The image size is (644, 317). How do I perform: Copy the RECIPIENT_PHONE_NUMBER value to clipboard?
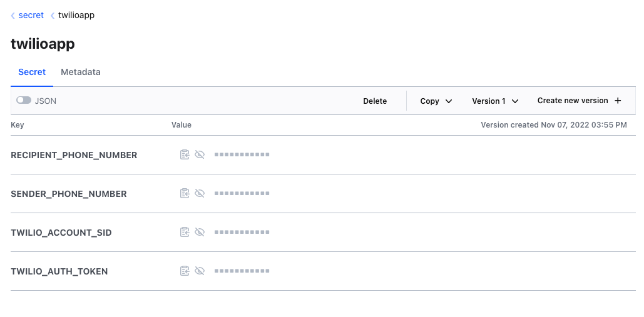pos(185,154)
